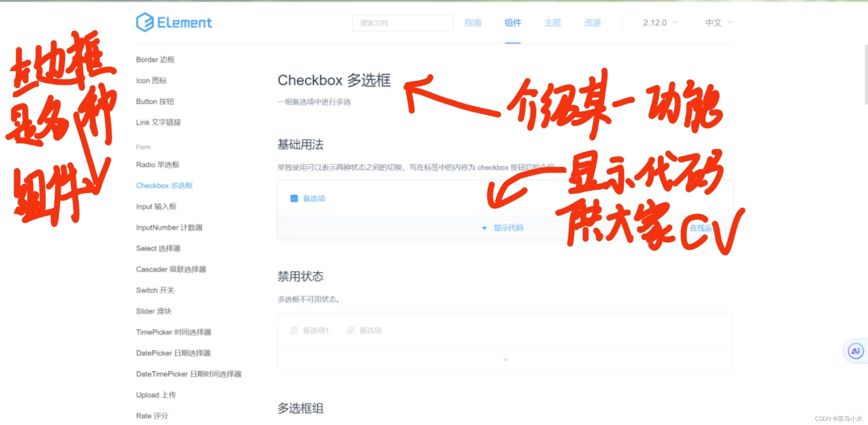Toggle the checked 备选项 checkbox
The width and height of the screenshot is (868, 425).
pyautogui.click(x=294, y=198)
